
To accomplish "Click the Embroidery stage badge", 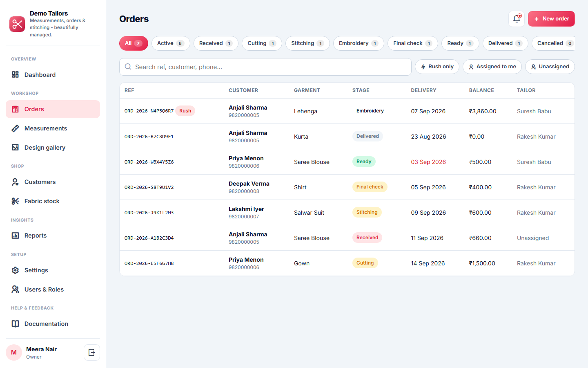I will click(370, 111).
